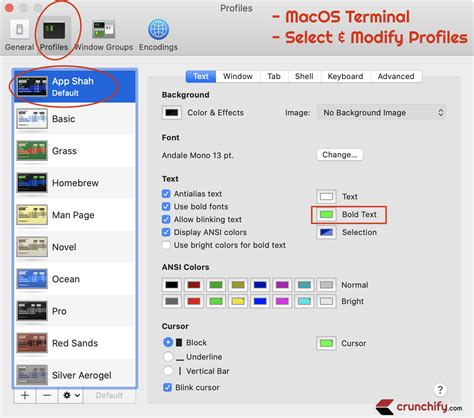The width and height of the screenshot is (474, 418).
Task: Choose the Grass profile
Action: [x=75, y=151]
